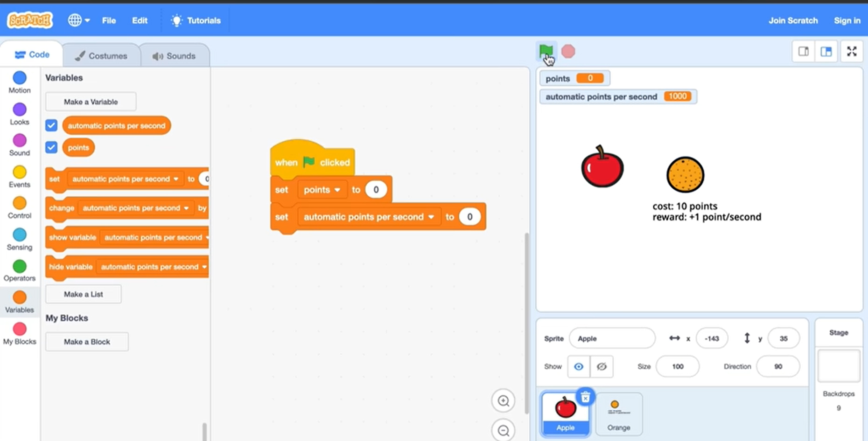The width and height of the screenshot is (868, 441).
Task: Click the Make a Block button
Action: [86, 341]
